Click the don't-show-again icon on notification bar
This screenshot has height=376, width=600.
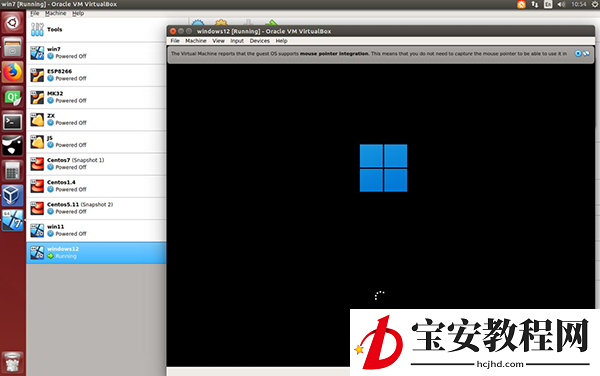click(586, 54)
